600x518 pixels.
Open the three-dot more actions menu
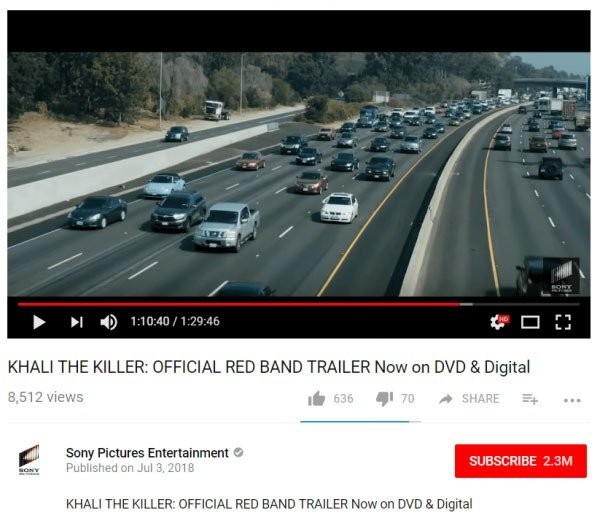pos(572,401)
